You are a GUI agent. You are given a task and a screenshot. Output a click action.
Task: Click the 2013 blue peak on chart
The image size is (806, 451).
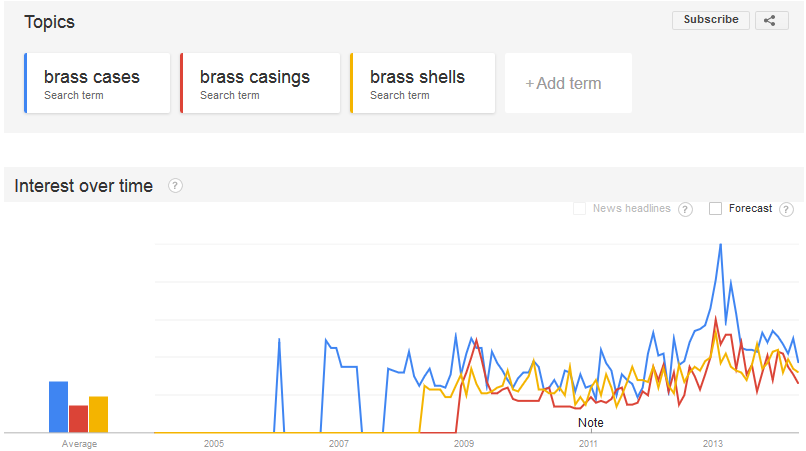[721, 245]
